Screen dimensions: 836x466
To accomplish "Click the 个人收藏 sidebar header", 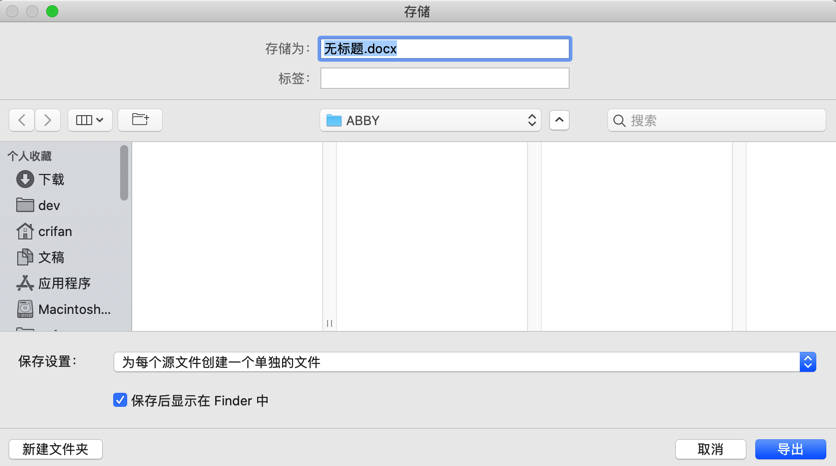I will [29, 156].
